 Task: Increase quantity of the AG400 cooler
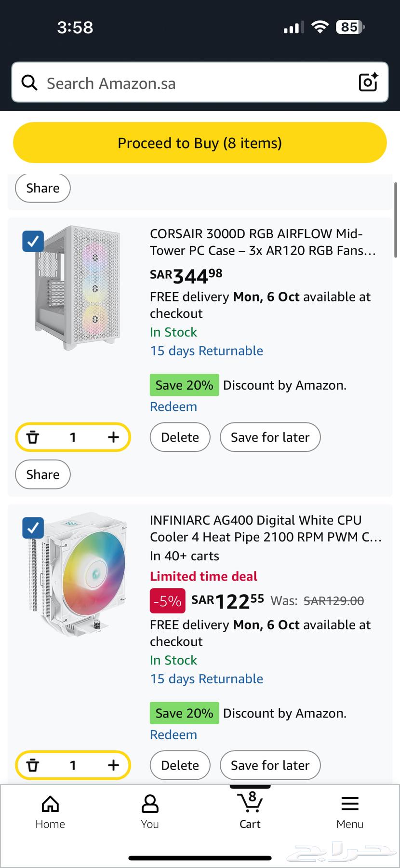113,765
